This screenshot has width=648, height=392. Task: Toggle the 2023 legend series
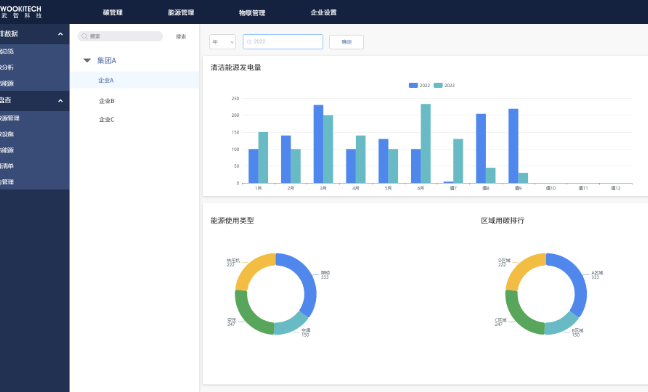[444, 85]
